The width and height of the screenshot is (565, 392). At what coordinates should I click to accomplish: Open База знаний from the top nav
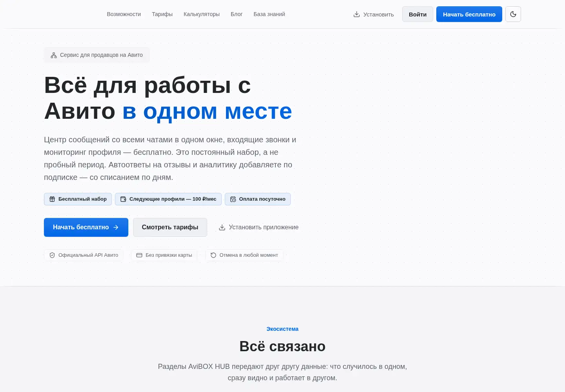click(x=269, y=14)
